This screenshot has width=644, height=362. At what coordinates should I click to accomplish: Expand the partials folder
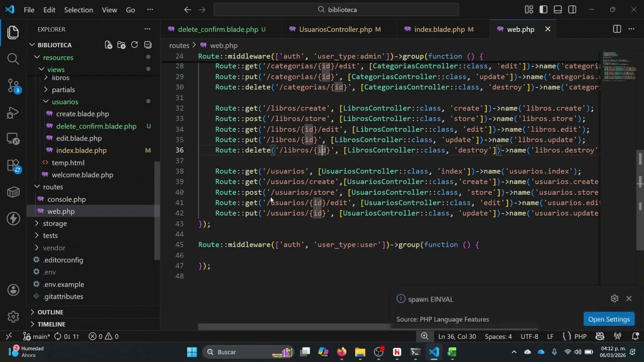[x=94, y=89]
